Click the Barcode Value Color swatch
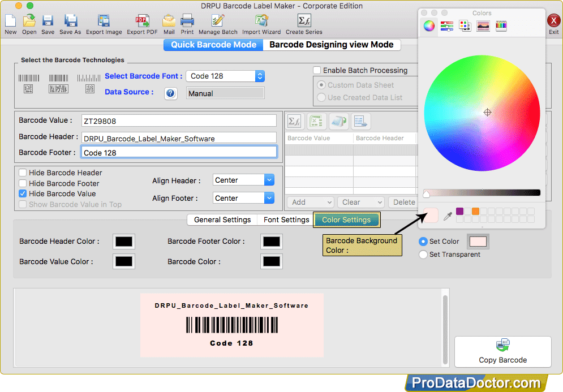This screenshot has width=563, height=392. point(124,261)
